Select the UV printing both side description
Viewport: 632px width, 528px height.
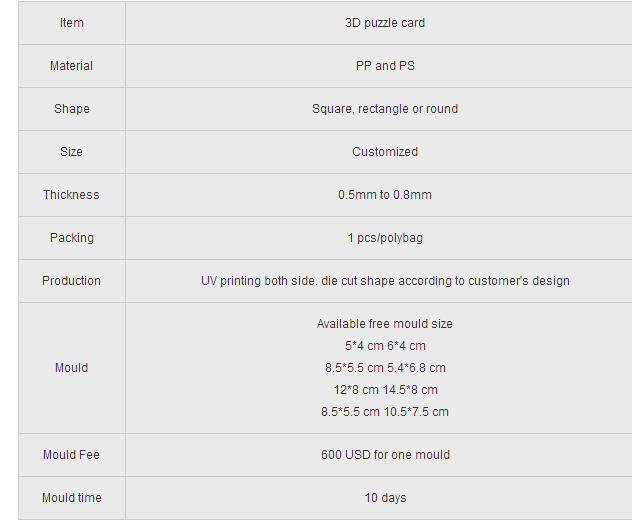pos(385,281)
